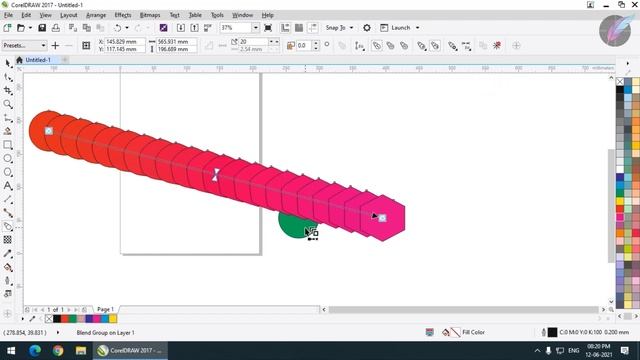This screenshot has width=640, height=360.
Task: Click the object X position field
Action: click(x=124, y=42)
